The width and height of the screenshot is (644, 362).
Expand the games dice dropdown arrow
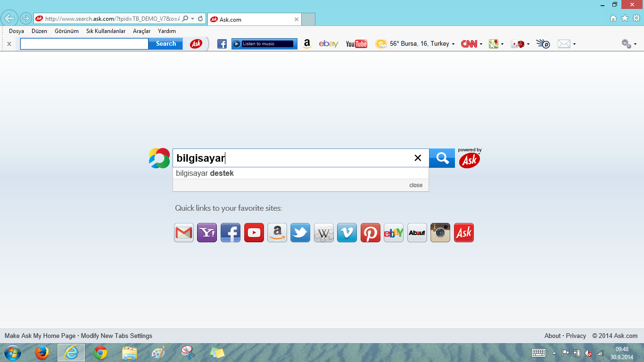528,44
